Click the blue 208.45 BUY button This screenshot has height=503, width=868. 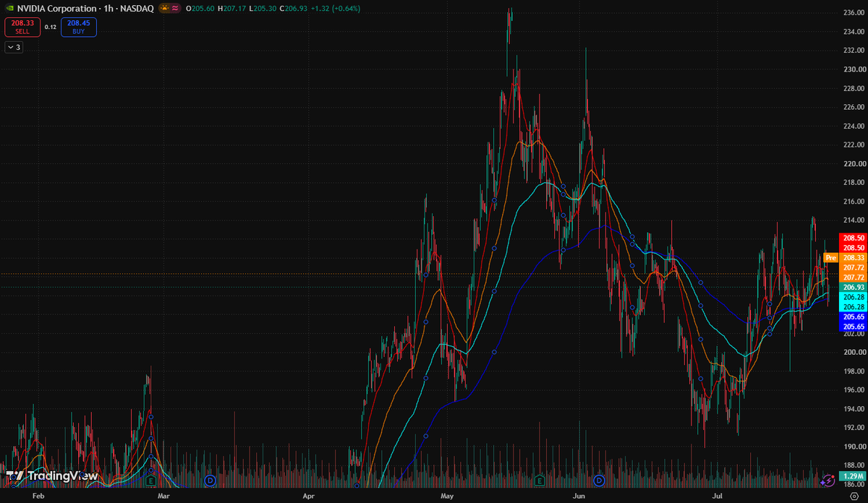[79, 27]
